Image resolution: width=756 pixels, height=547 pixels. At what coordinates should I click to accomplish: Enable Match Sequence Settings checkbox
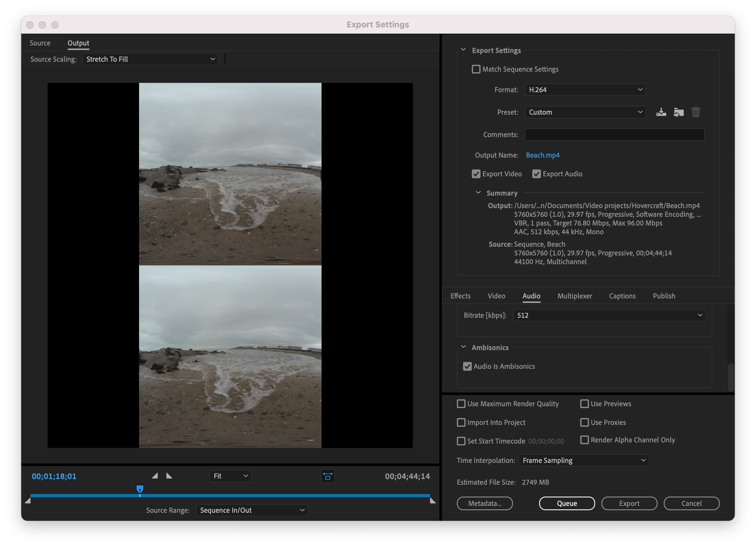[x=476, y=69]
